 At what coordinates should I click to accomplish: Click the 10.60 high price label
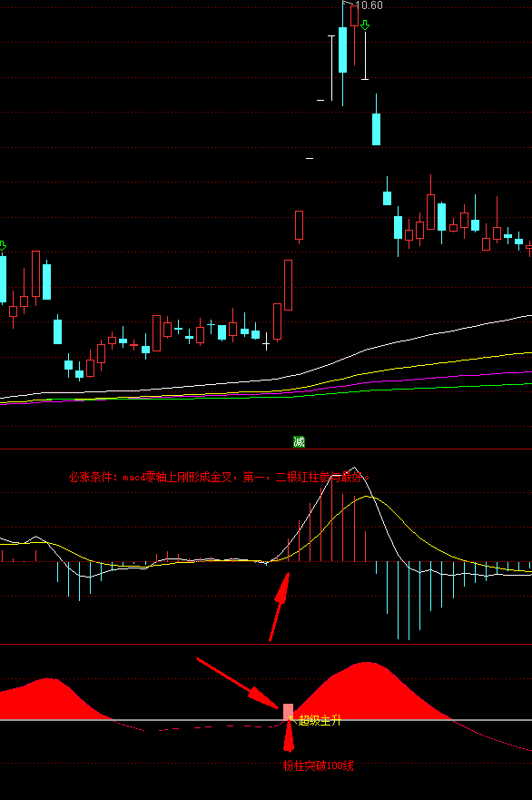coord(369,5)
